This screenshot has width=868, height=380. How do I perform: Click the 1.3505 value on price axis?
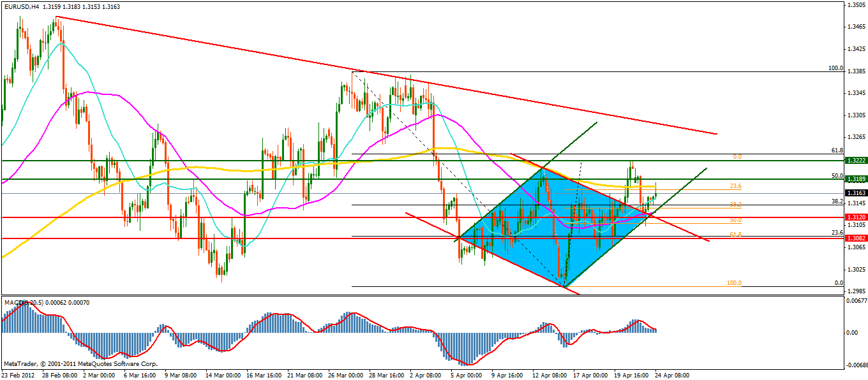point(855,5)
